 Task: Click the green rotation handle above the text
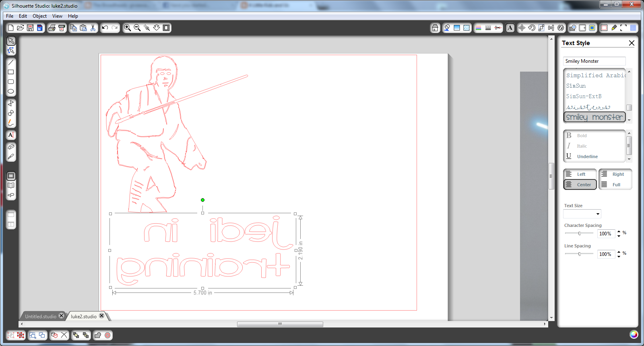202,200
